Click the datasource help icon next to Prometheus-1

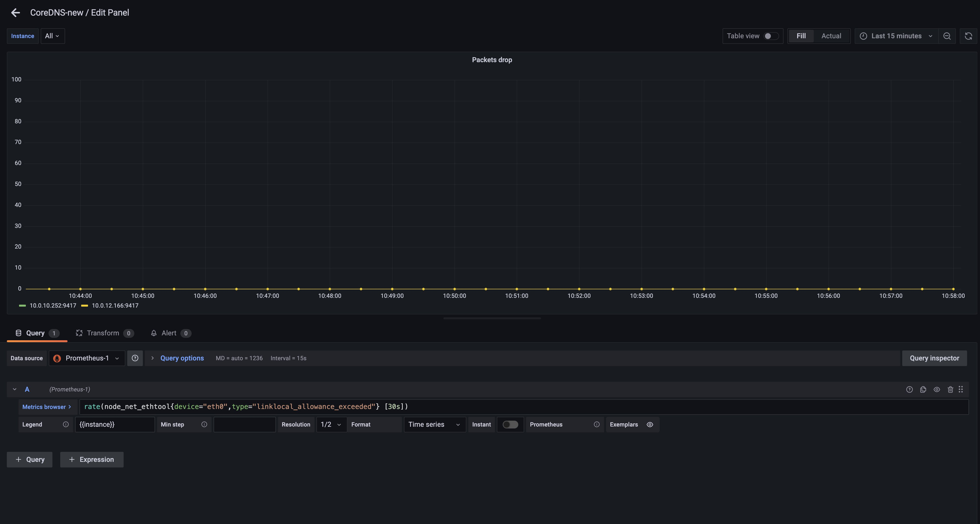(135, 358)
